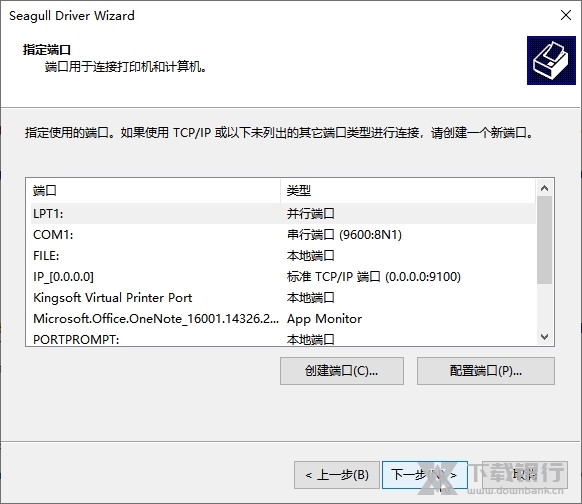
Task: Select Kingsoft Virtual Printer Port row
Action: tap(284, 298)
